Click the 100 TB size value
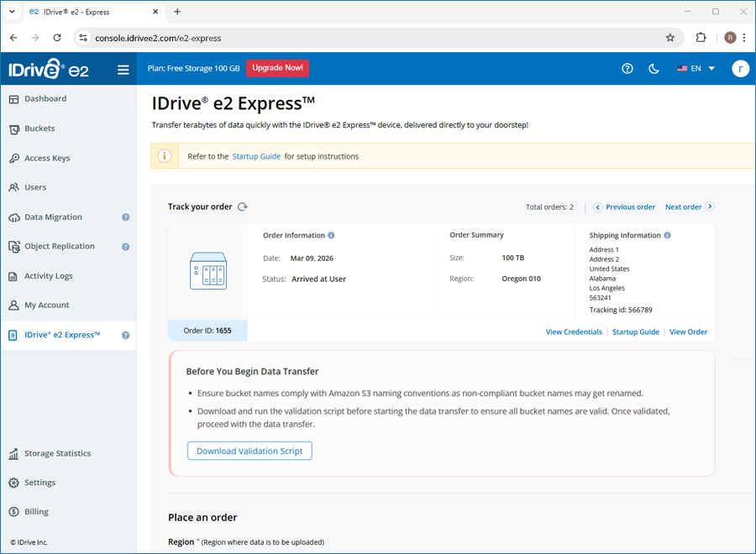The image size is (756, 554). [x=513, y=258]
